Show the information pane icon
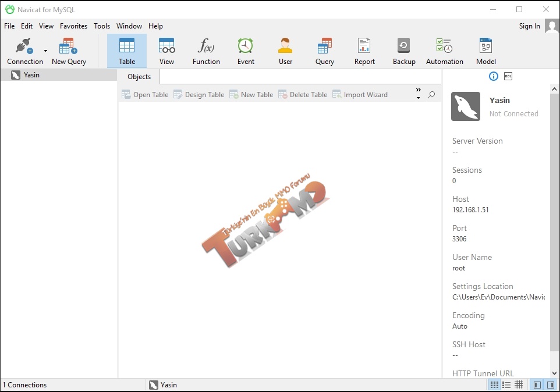Image resolution: width=560 pixels, height=392 pixels. [493, 76]
